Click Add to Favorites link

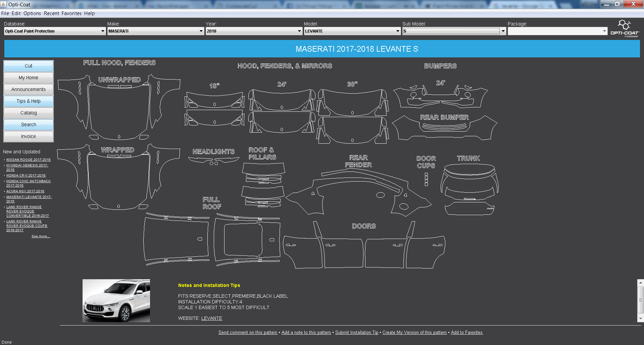pyautogui.click(x=466, y=333)
